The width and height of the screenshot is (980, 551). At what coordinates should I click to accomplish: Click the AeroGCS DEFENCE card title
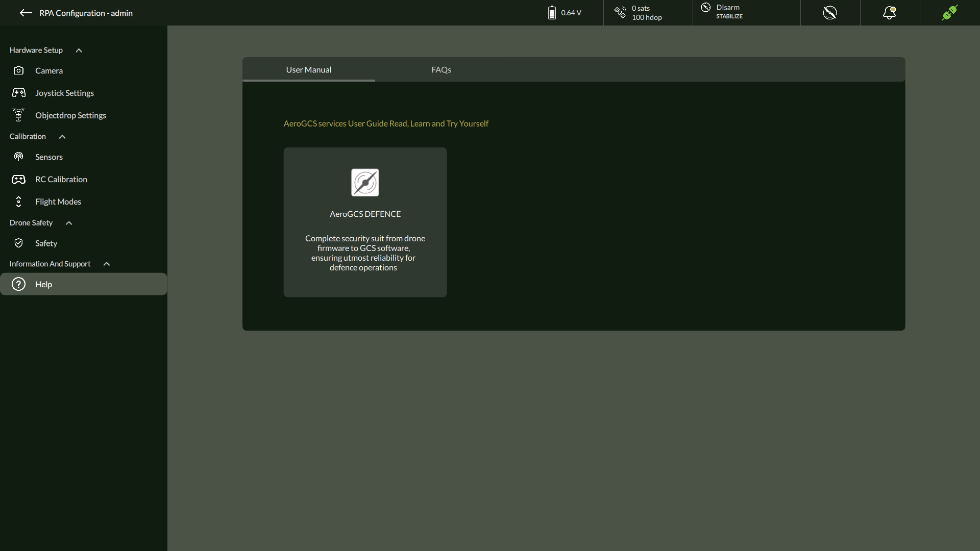coord(365,214)
